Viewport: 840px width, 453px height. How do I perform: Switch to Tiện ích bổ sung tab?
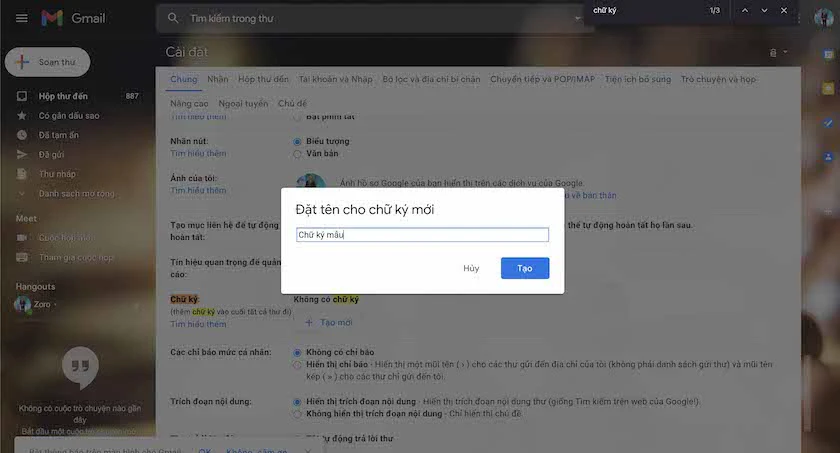638,79
